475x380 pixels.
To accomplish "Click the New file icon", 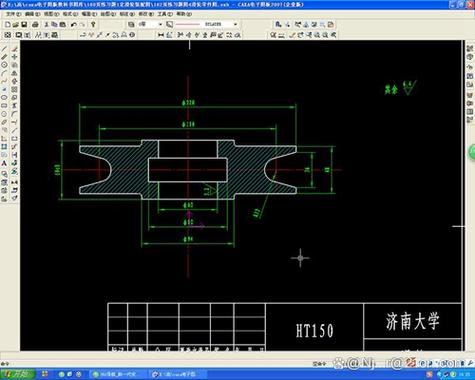I will pos(7,25).
